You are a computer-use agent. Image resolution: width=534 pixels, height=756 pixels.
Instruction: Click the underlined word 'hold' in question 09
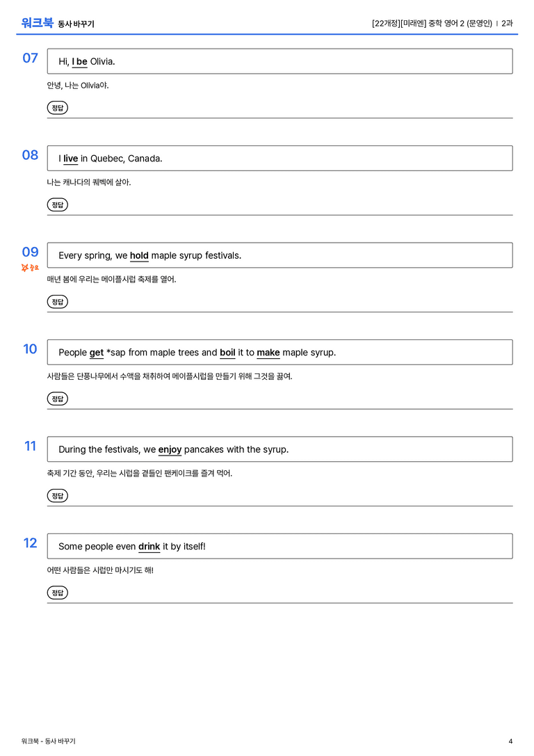pyautogui.click(x=139, y=255)
